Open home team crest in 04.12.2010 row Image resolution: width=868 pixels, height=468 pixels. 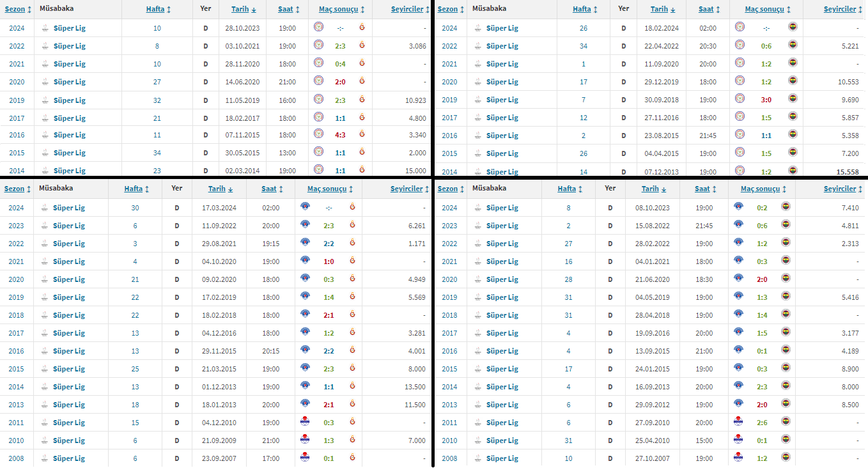(306, 421)
